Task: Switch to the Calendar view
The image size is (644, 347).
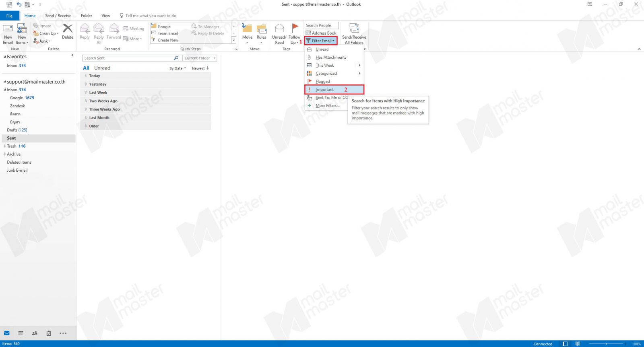Action: (x=21, y=333)
